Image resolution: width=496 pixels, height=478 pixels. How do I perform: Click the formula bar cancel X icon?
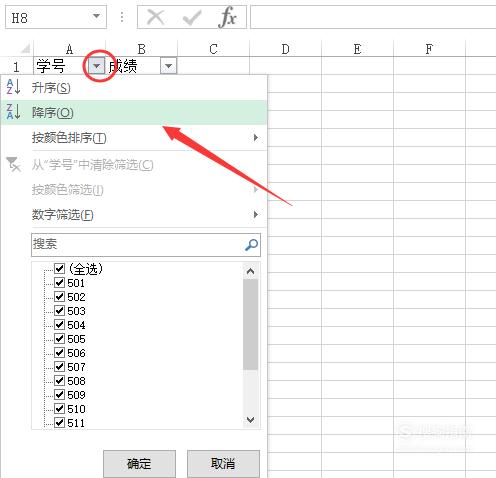pos(155,17)
